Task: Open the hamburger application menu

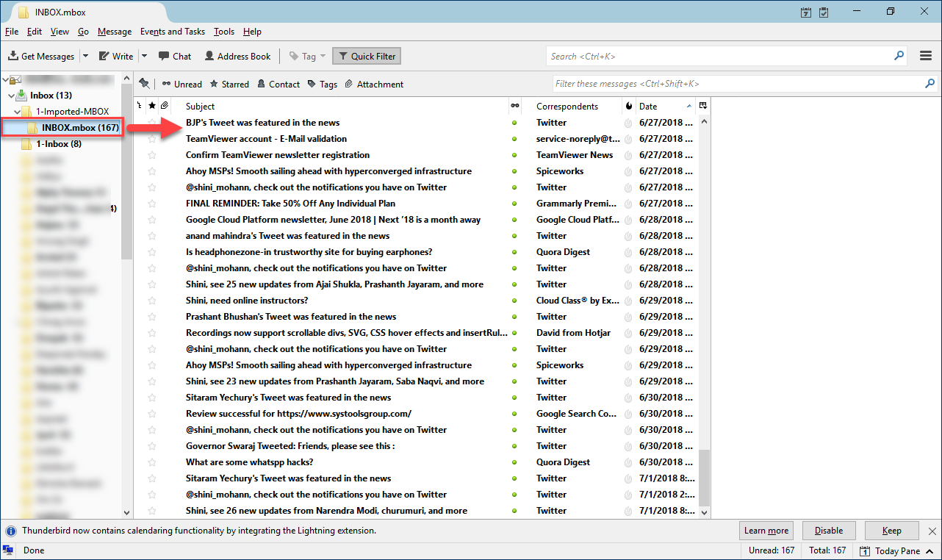Action: pyautogui.click(x=927, y=56)
